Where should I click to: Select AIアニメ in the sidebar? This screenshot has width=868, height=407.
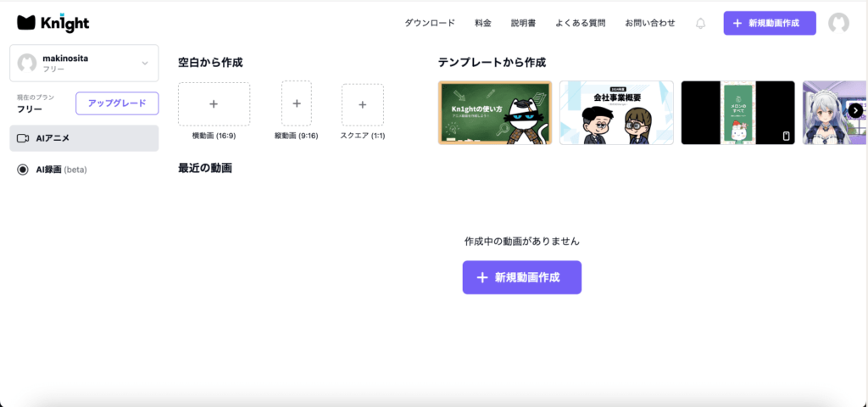pos(84,138)
